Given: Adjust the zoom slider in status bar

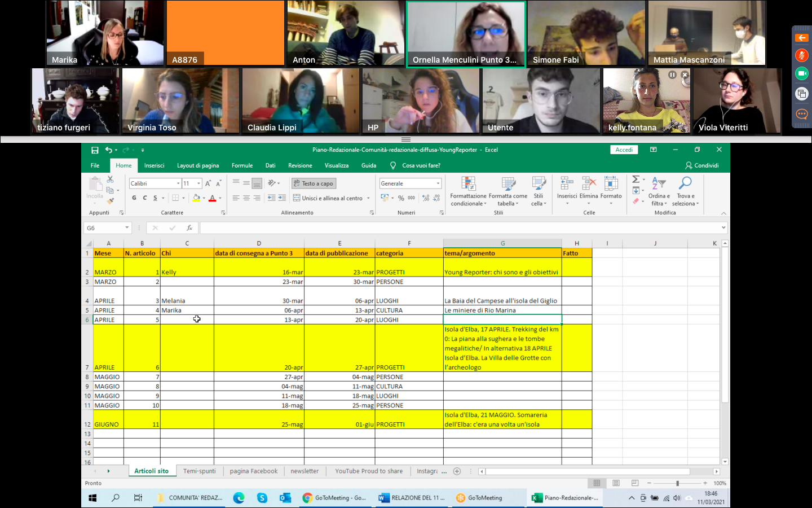Looking at the screenshot, I should click(677, 483).
